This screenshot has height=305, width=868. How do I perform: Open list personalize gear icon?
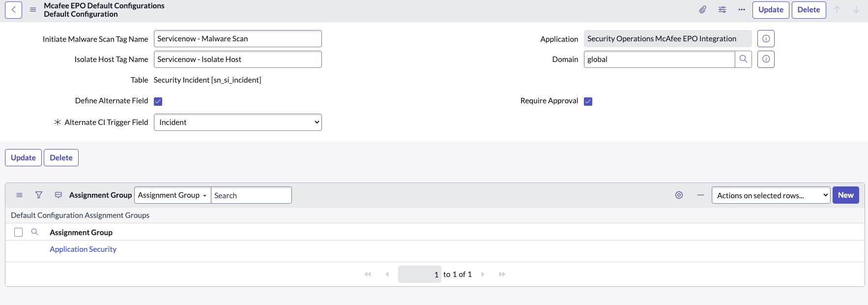[679, 195]
